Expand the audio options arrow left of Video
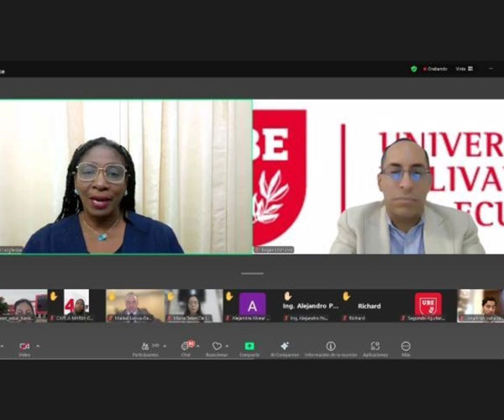504x420 pixels. pyautogui.click(x=2, y=346)
